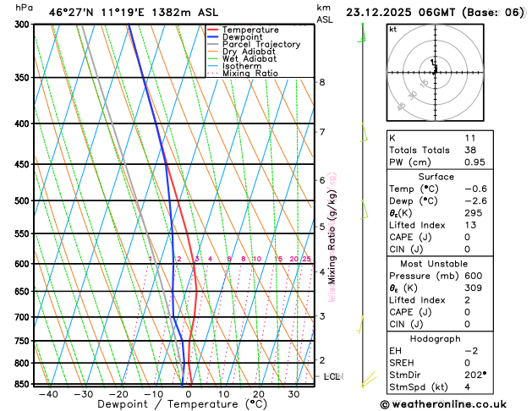Select the 'Dewpoint' legend label
The image size is (532, 411).
[x=242, y=37]
